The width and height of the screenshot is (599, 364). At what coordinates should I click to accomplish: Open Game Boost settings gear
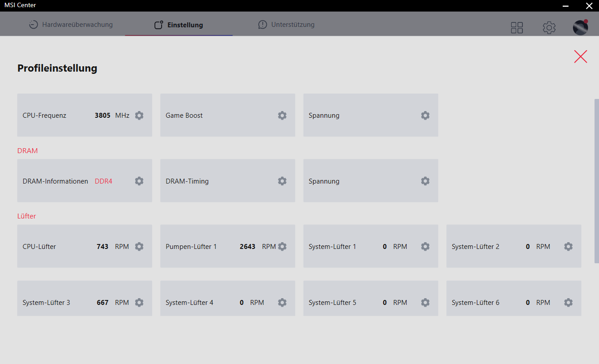click(282, 116)
